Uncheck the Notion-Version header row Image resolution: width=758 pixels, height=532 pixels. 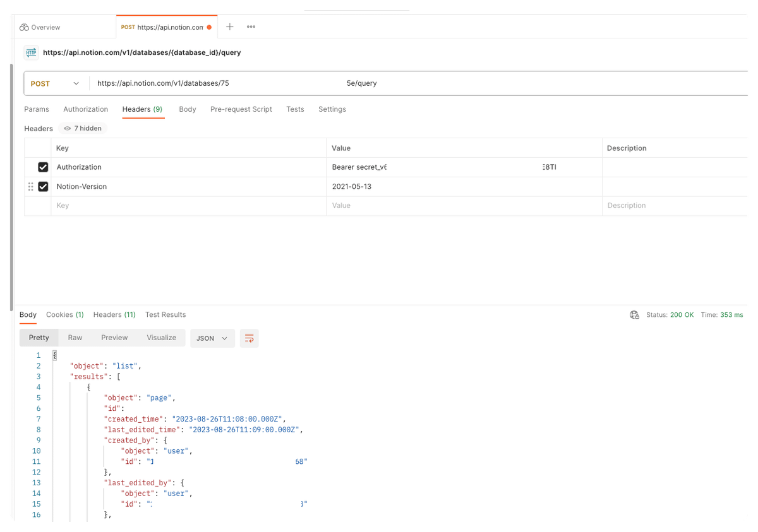click(43, 186)
